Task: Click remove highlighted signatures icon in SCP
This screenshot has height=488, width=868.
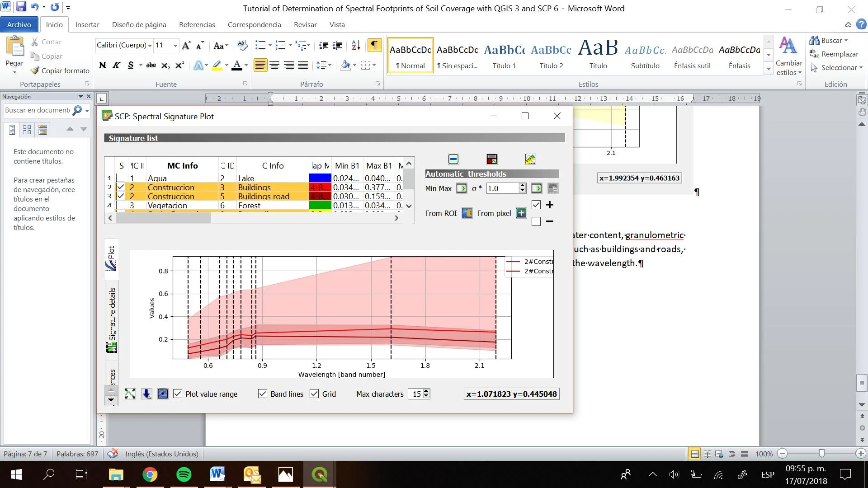Action: point(453,159)
